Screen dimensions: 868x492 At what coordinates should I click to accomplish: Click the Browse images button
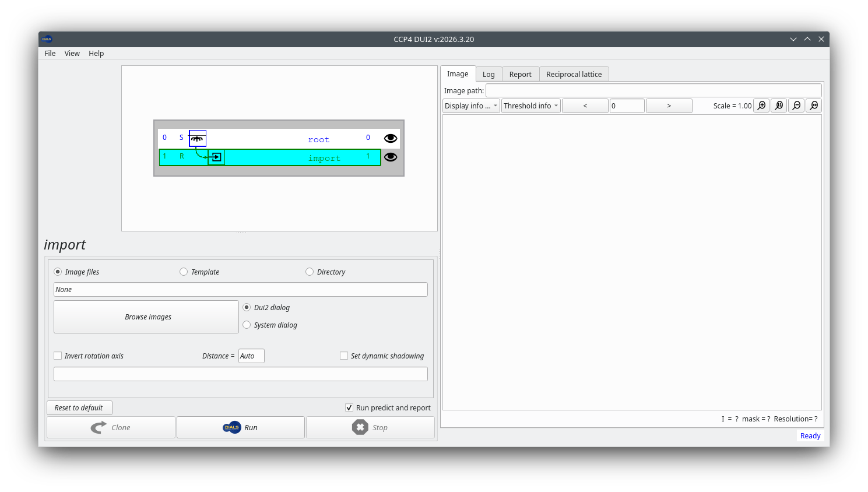146,317
